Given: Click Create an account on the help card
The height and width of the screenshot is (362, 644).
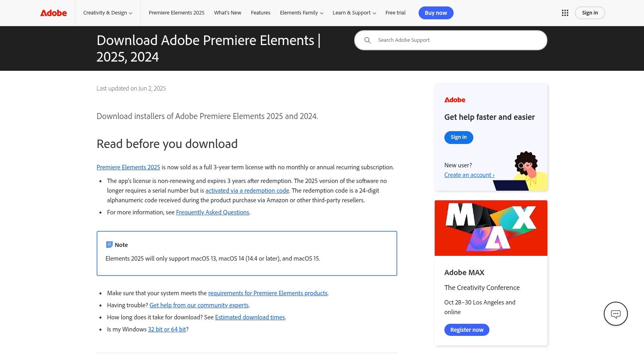Looking at the screenshot, I should [x=469, y=175].
